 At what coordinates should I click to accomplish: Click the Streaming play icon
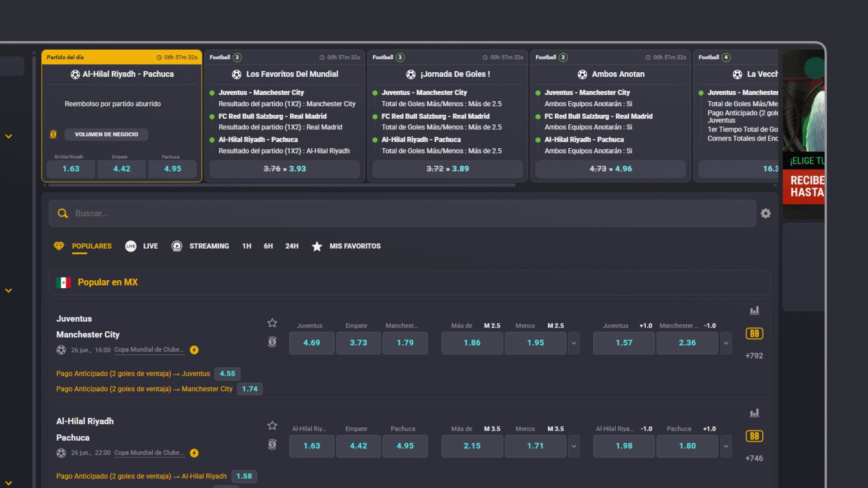click(177, 246)
